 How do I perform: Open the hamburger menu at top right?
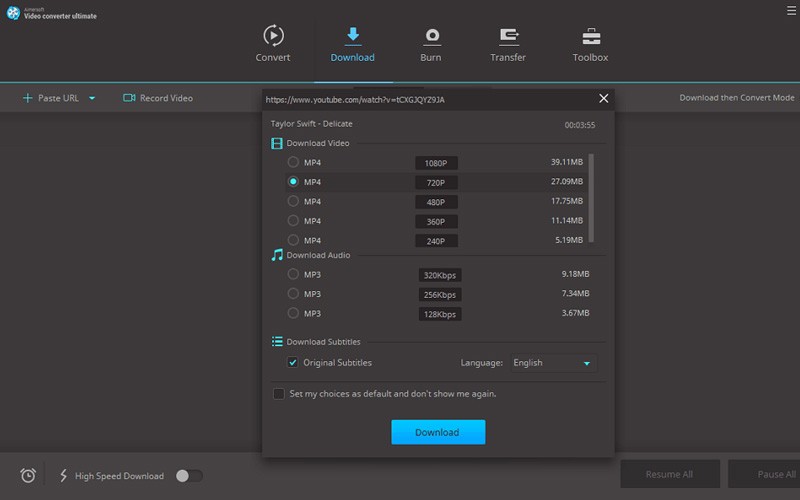(x=791, y=10)
